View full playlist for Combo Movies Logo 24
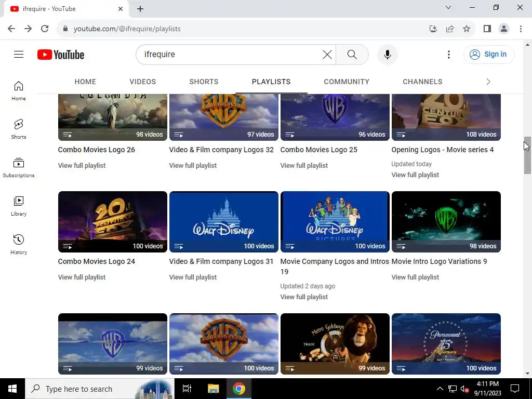 82,277
